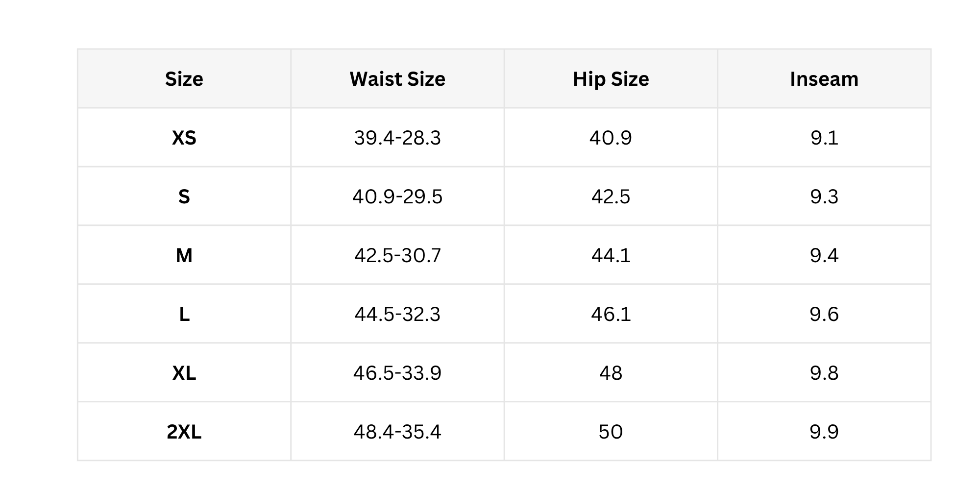This screenshot has width=980, height=490.
Task: Select the L size row label
Action: point(184,314)
